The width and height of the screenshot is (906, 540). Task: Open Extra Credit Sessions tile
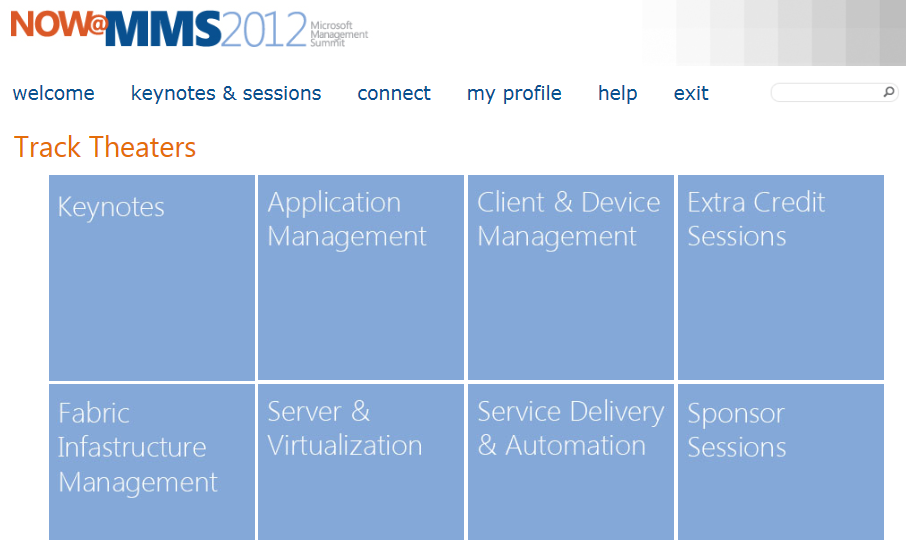pyautogui.click(x=781, y=278)
